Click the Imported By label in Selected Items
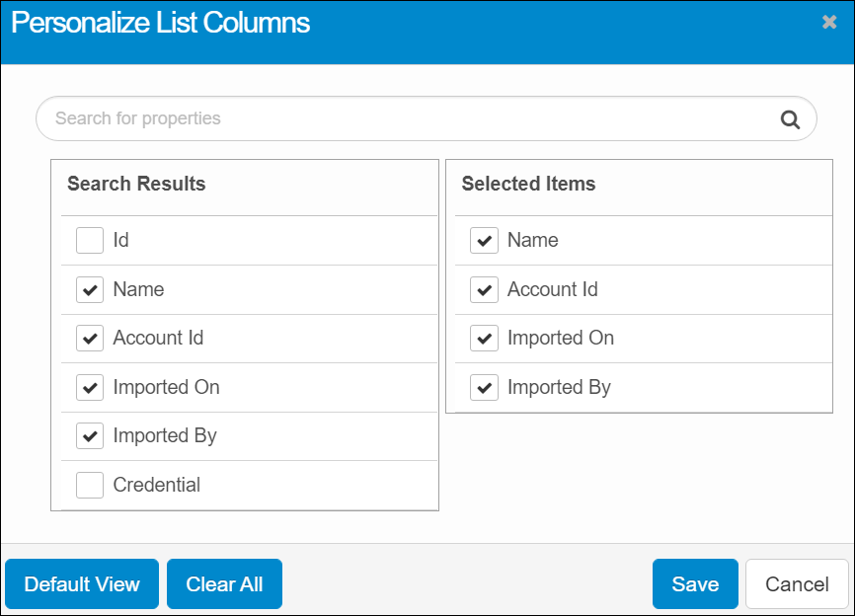Viewport: 855px width, 616px height. click(x=559, y=387)
